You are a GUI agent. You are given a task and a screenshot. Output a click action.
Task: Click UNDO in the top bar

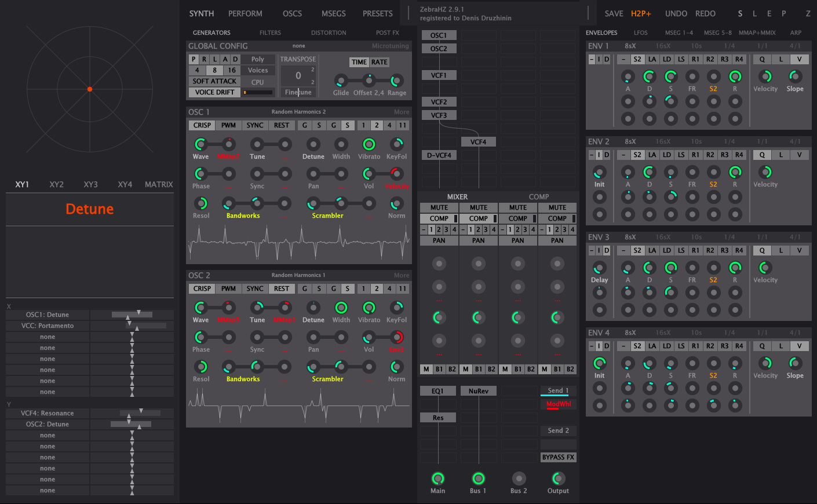tap(676, 13)
